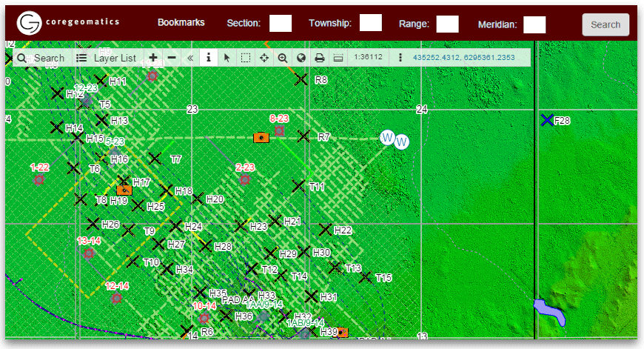Select the pointer arrow tool
This screenshot has width=644, height=349.
(227, 58)
